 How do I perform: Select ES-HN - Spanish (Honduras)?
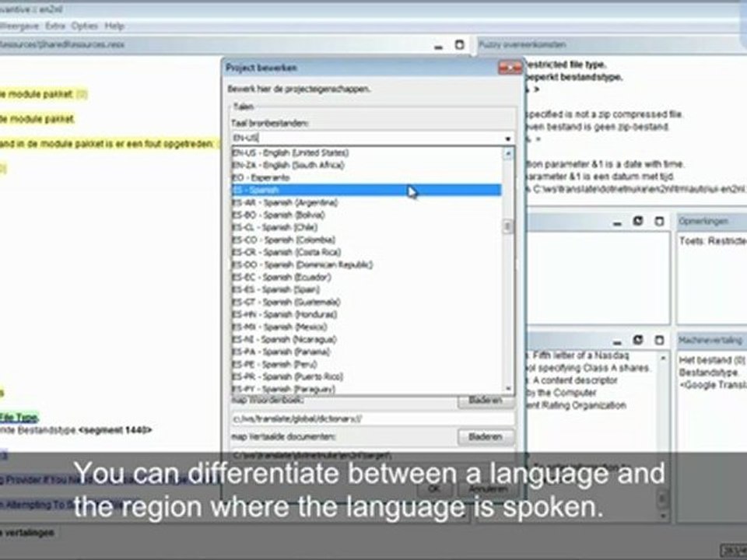pos(366,314)
